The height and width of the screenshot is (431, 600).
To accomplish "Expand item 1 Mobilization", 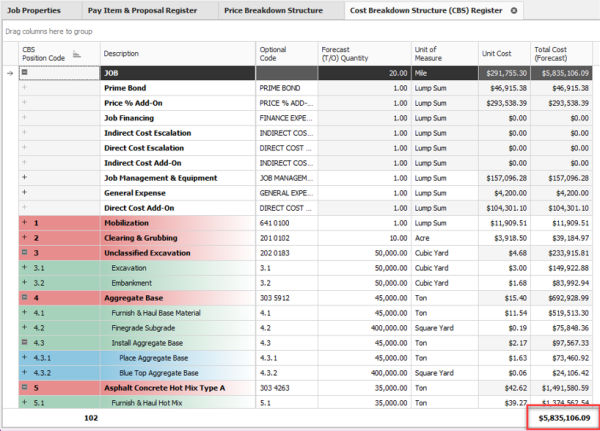I will click(24, 222).
